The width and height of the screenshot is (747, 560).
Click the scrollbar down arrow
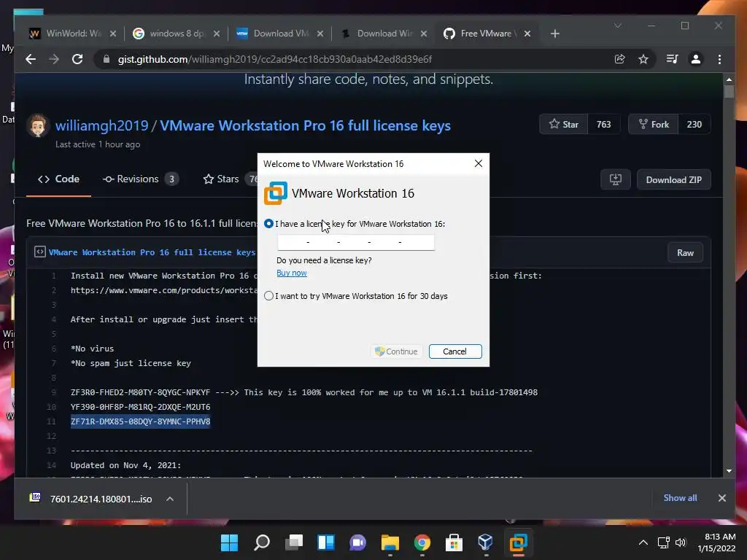[729, 471]
